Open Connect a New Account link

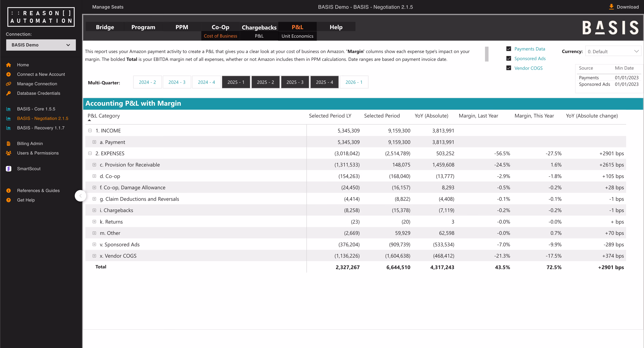point(41,75)
